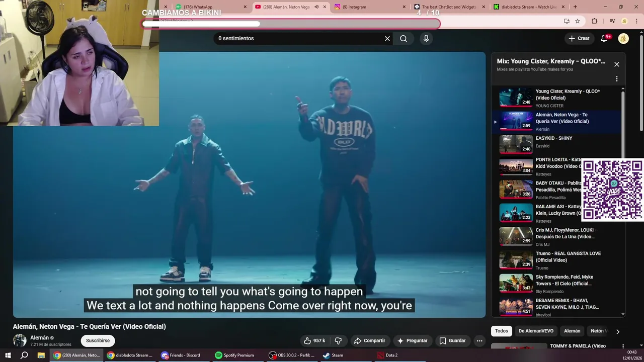Open a new Chrome tab
The width and height of the screenshot is (644, 362).
pyautogui.click(x=575, y=7)
